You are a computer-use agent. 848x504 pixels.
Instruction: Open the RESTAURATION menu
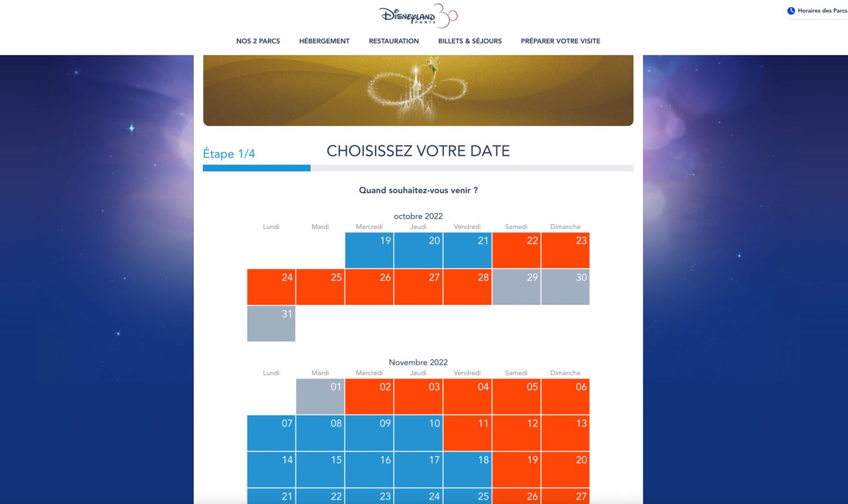394,41
